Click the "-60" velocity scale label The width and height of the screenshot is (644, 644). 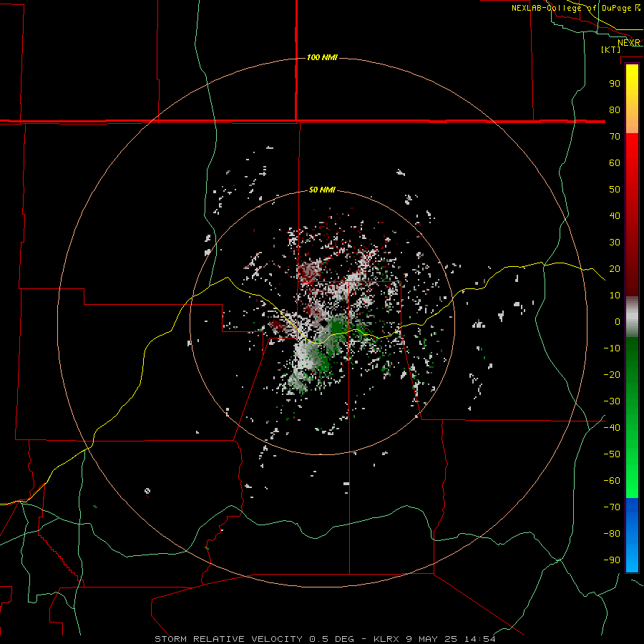[612, 481]
